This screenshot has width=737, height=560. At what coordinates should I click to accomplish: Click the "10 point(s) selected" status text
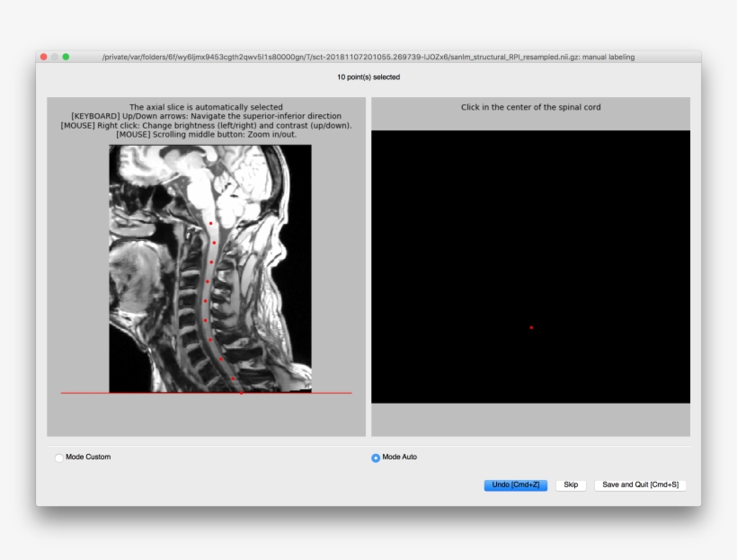click(x=368, y=77)
